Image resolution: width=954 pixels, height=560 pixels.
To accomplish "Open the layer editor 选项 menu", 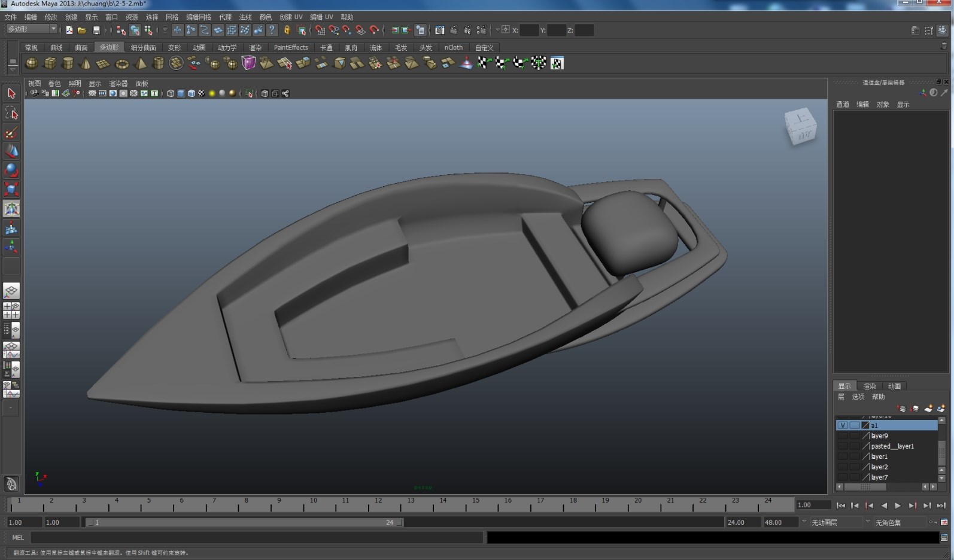I will [x=858, y=397].
